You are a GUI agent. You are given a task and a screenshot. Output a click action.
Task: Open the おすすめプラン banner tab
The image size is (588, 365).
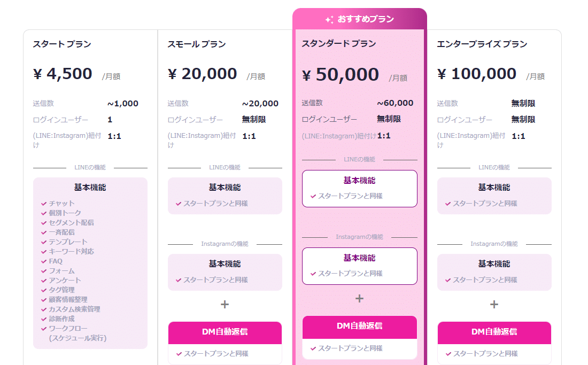359,19
